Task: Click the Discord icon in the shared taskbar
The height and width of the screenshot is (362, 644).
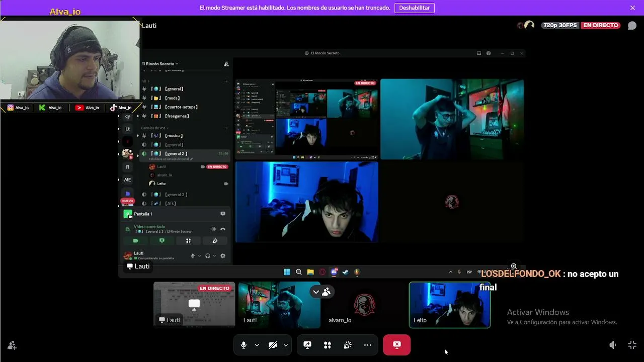Action: click(334, 272)
